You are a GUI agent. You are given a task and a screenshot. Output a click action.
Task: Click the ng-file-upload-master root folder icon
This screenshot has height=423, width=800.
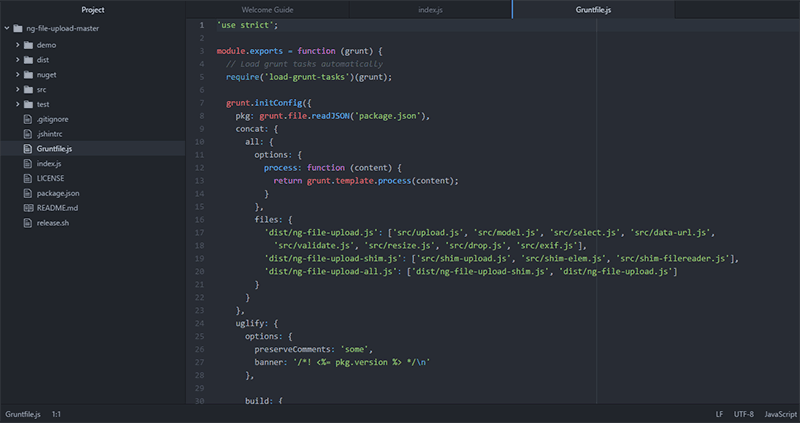pyautogui.click(x=18, y=29)
